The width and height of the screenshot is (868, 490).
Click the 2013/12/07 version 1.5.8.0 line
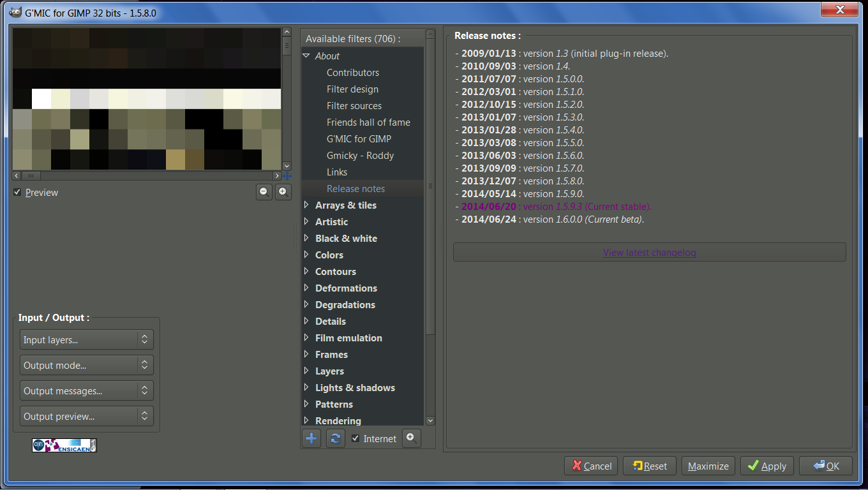click(x=520, y=181)
